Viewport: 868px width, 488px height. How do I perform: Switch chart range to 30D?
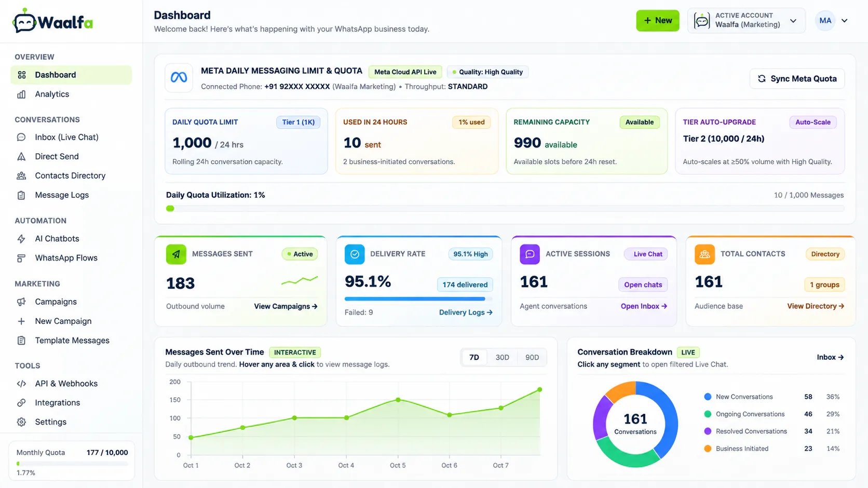(x=503, y=357)
